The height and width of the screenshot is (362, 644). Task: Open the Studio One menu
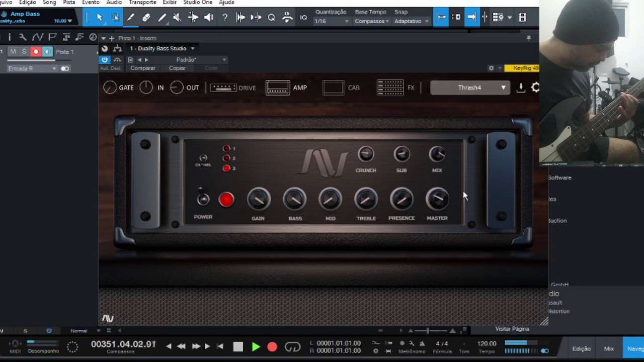tap(198, 3)
